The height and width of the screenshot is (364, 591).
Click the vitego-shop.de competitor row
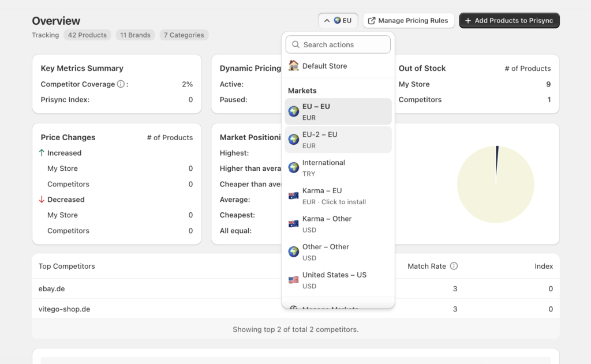coord(295,309)
